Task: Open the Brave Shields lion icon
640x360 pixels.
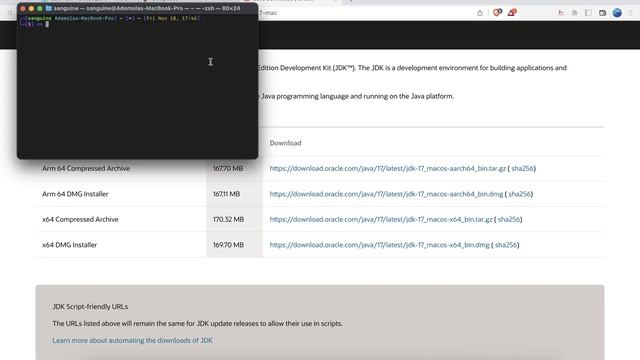Action: tap(497, 13)
